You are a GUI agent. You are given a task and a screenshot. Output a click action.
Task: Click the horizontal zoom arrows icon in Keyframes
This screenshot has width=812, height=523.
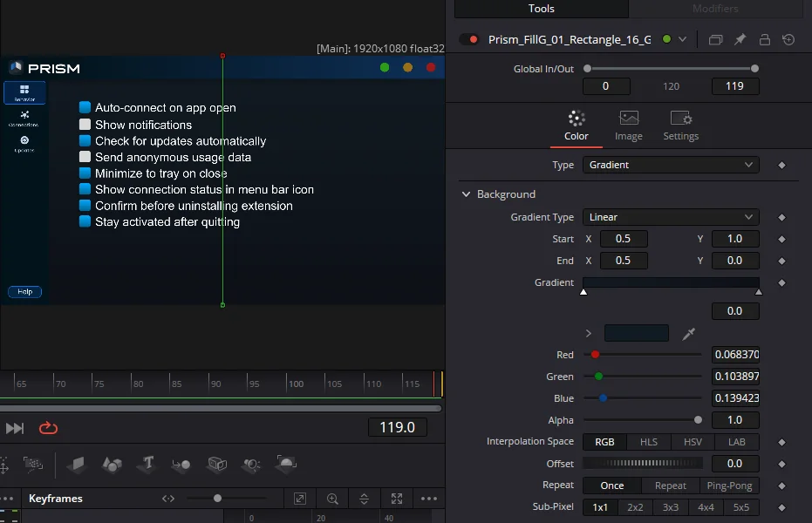click(x=167, y=499)
